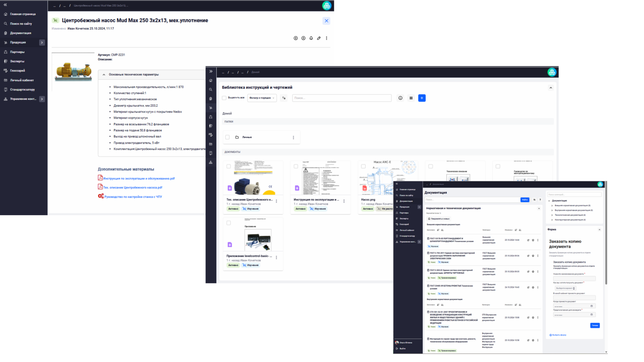Image resolution: width=644 pixels, height=362 pixels.
Task: Click the search icon in the library window sidebar
Action: pos(211,90)
